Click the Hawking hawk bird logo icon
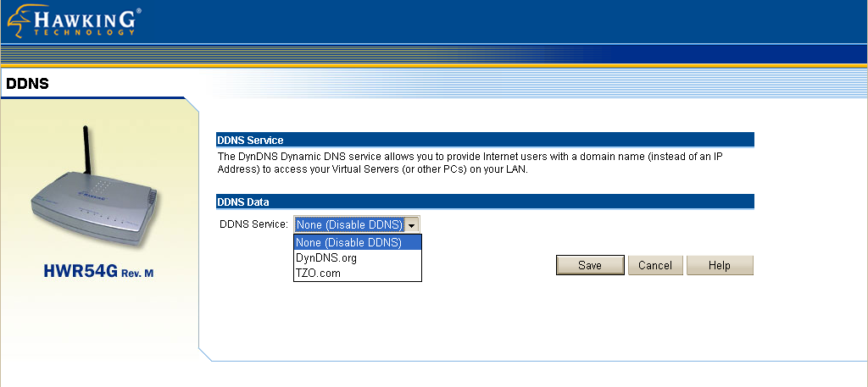The width and height of the screenshot is (868, 387). coord(21,20)
